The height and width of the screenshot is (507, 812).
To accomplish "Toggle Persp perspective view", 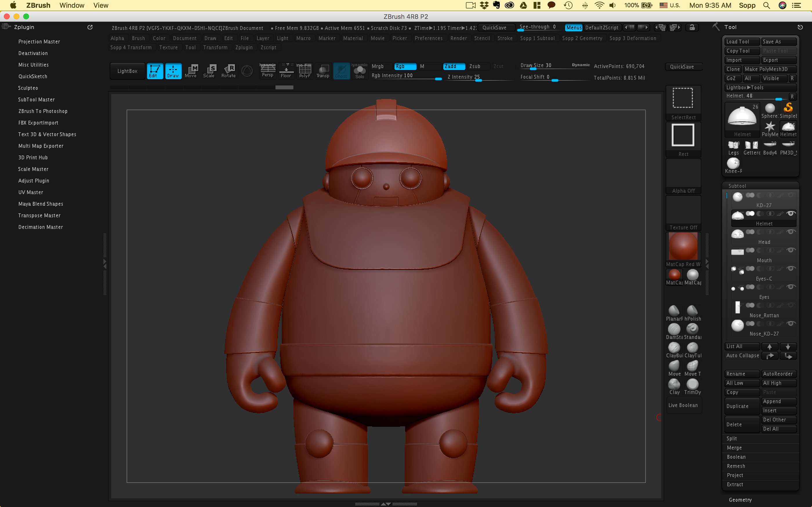I will (267, 71).
